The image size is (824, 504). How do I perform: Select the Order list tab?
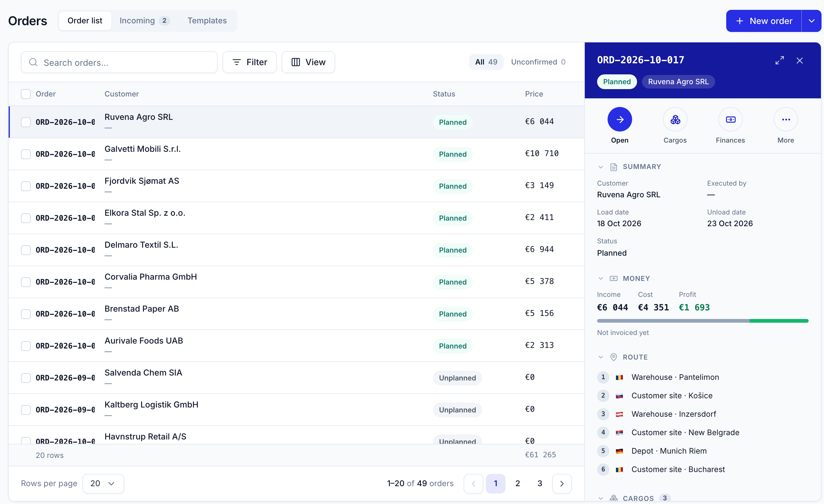click(x=85, y=21)
